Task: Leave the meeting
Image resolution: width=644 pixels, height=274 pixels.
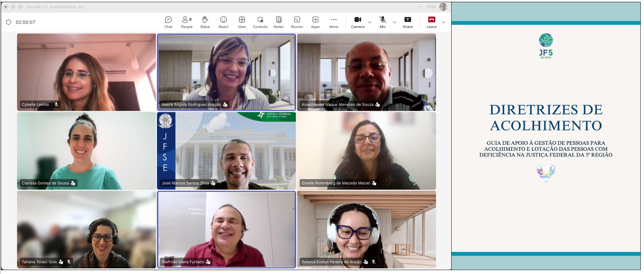Action: (431, 22)
